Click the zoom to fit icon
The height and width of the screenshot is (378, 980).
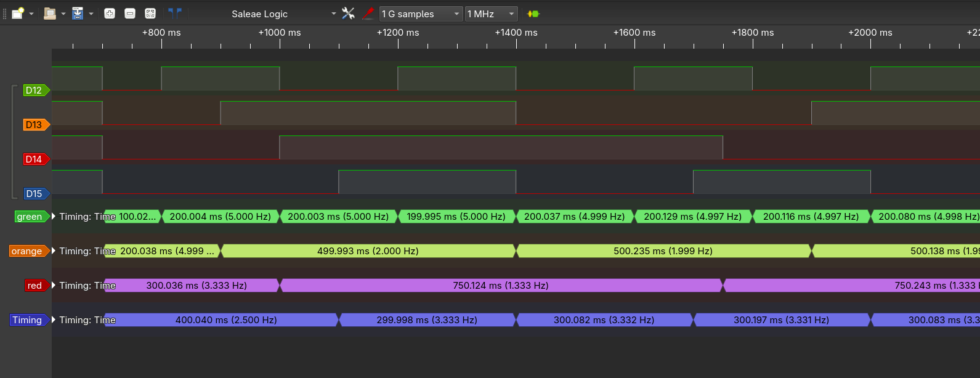[x=150, y=14]
